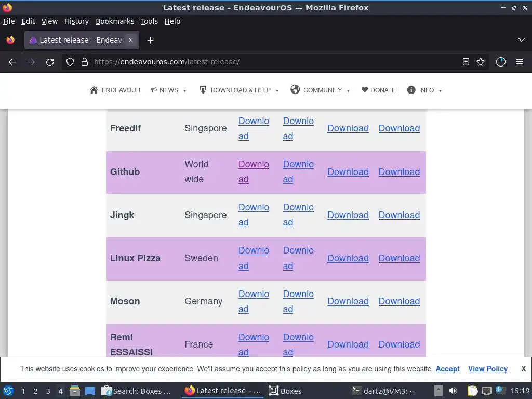Viewport: 532px width, 399px height.
Task: View site security via the padlock icon
Action: 85,62
